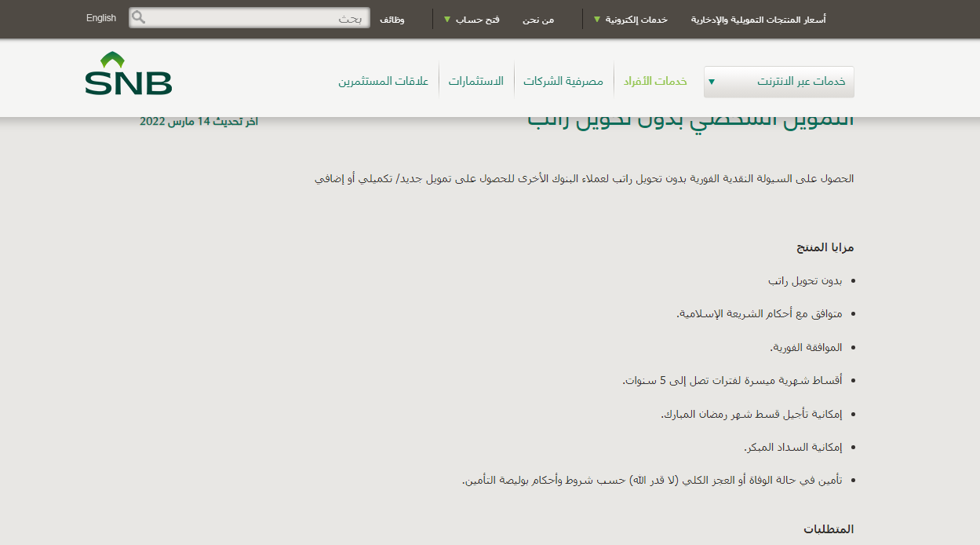Click the متوافق مع أحكام الشريعة الإسلامية text
This screenshot has height=545, width=980.
click(x=760, y=314)
